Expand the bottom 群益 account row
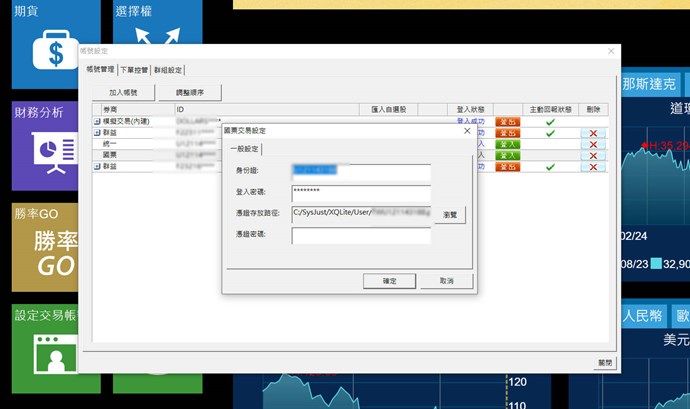The height and width of the screenshot is (409, 690). click(x=97, y=167)
